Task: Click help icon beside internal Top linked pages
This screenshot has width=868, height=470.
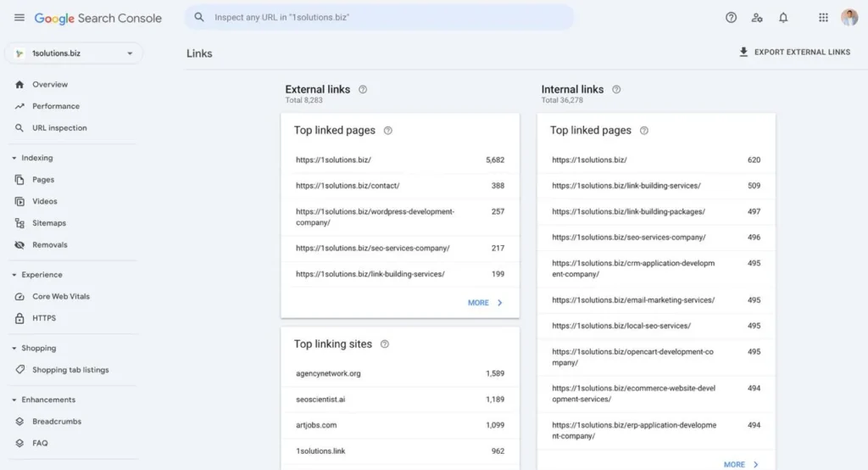Action: coord(644,131)
